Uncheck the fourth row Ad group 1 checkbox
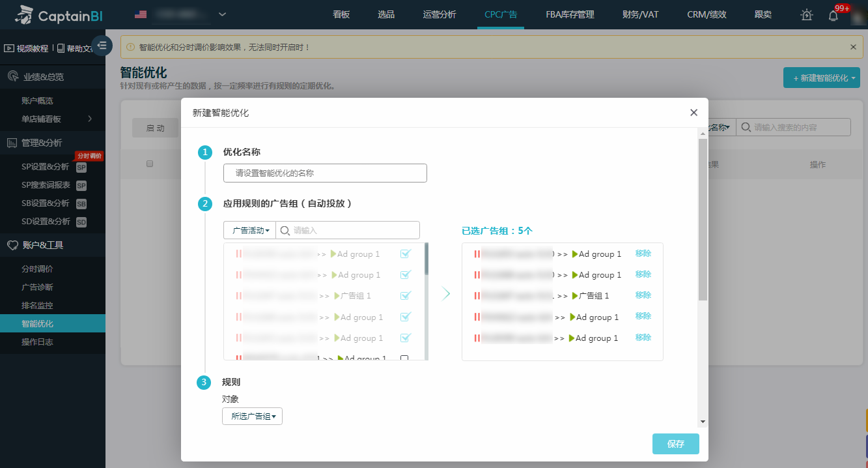Viewport: 868px width, 468px height. pos(406,317)
